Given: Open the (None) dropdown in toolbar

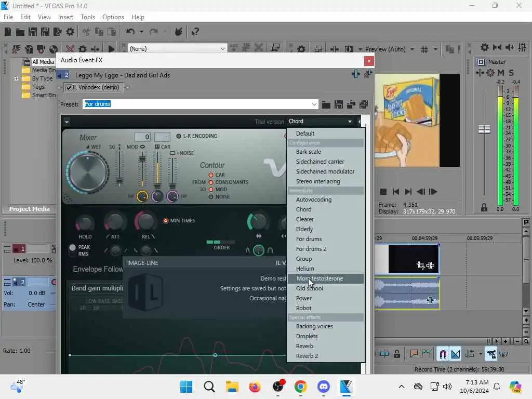Looking at the screenshot, I should click(x=178, y=49).
